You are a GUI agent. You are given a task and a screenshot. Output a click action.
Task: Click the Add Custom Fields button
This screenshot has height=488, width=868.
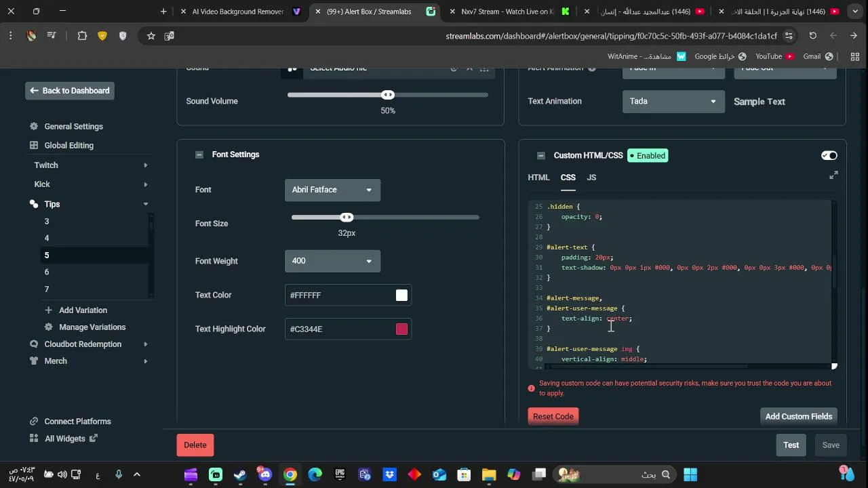tap(798, 416)
